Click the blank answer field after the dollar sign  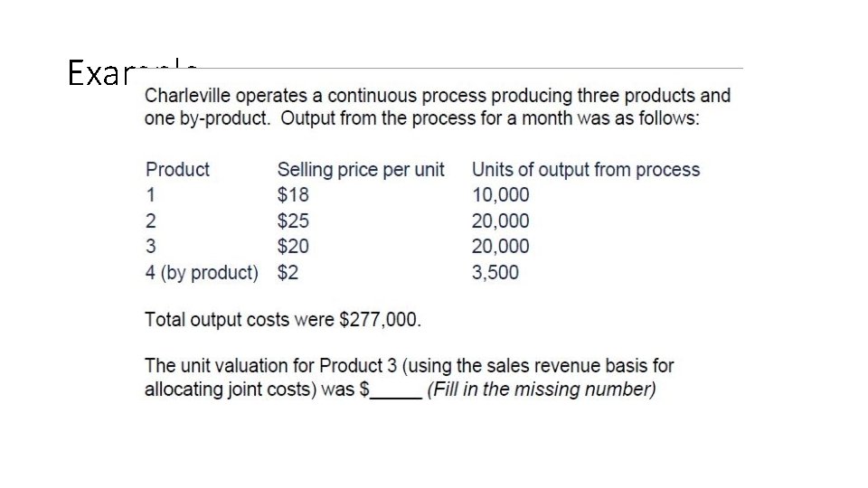coord(396,391)
